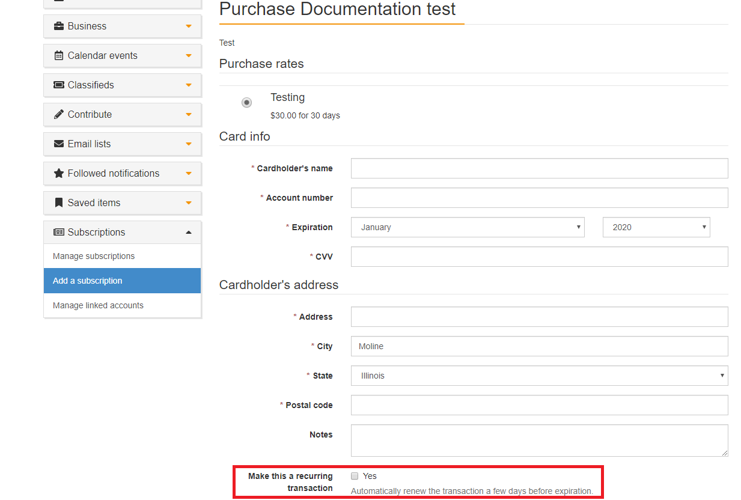
Task: Click the Yes label beside recurring checkbox
Action: 370,476
